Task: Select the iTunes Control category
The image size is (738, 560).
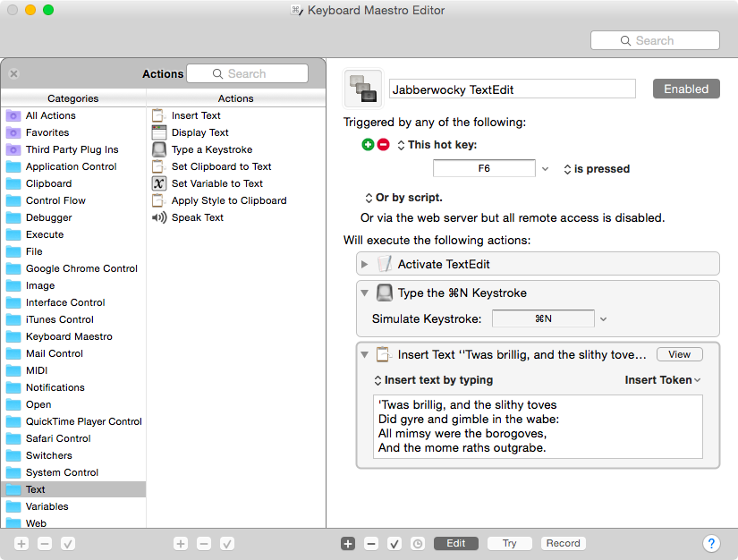Action: [x=73, y=319]
